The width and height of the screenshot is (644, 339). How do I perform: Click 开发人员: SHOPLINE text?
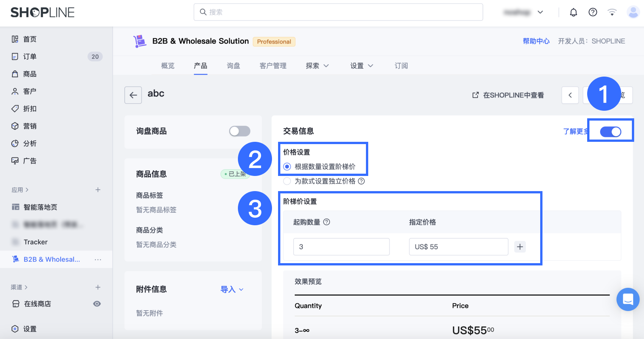tap(591, 41)
